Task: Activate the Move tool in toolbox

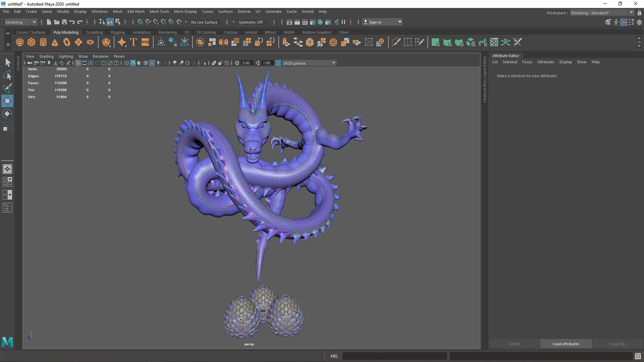Action: pyautogui.click(x=7, y=101)
